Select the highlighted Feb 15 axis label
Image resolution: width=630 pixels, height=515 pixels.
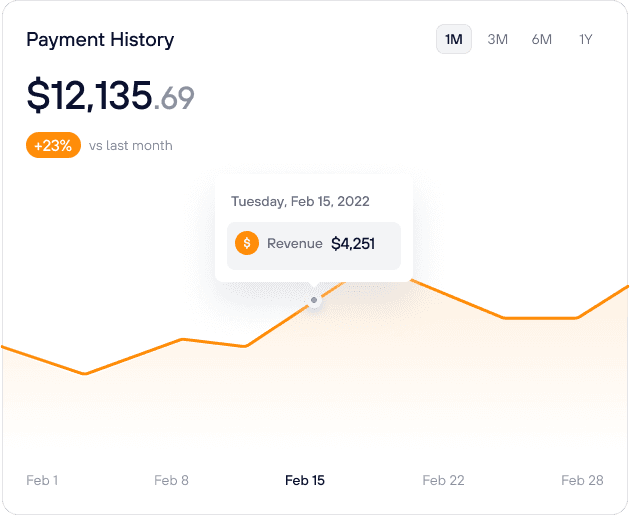[305, 480]
